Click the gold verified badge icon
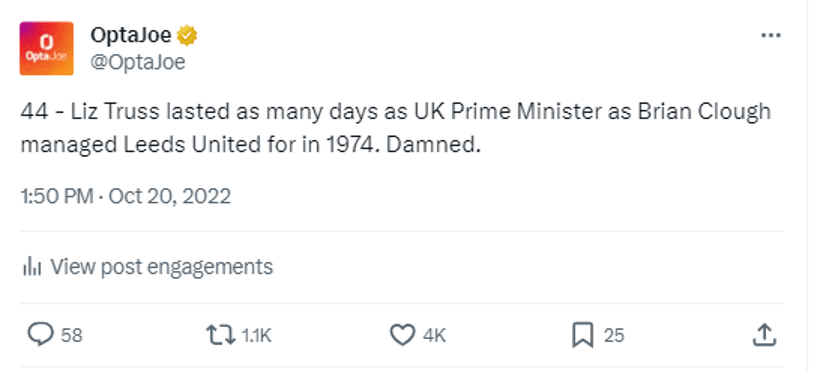This screenshot has height=372, width=814. pos(187,36)
